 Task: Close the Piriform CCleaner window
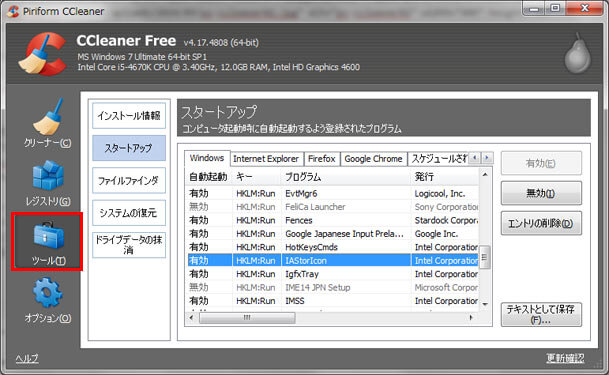click(585, 8)
